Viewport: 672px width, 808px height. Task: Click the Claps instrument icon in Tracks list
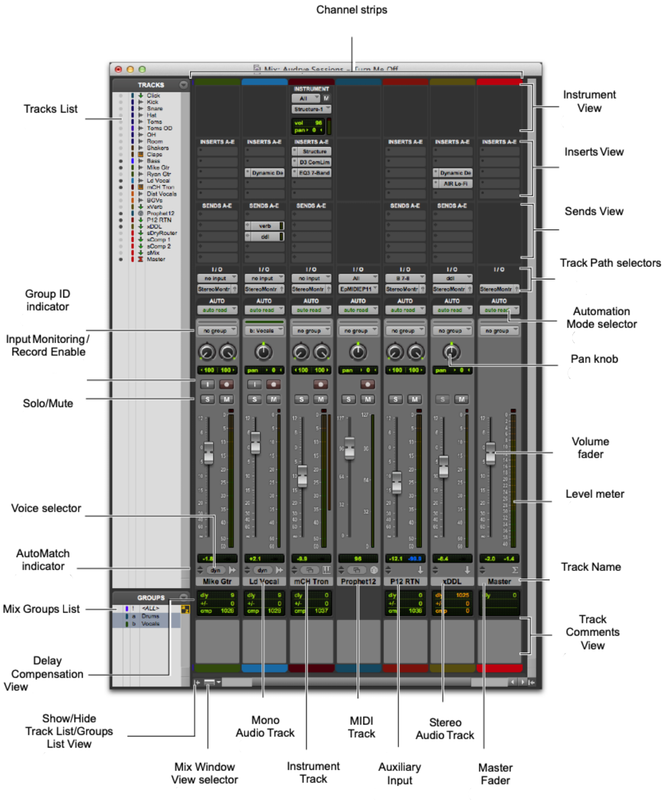click(141, 154)
